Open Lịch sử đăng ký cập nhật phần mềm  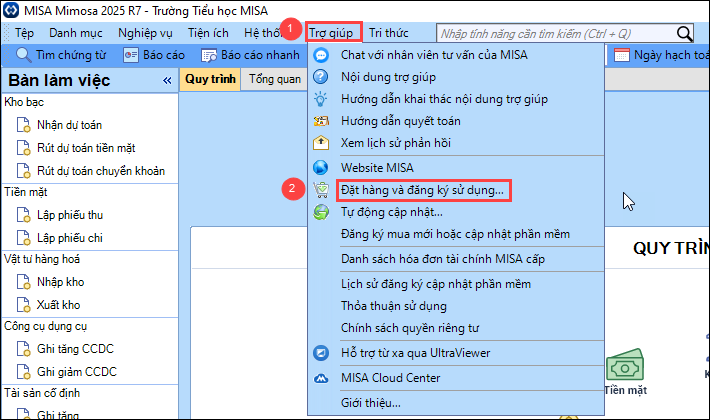456,284
